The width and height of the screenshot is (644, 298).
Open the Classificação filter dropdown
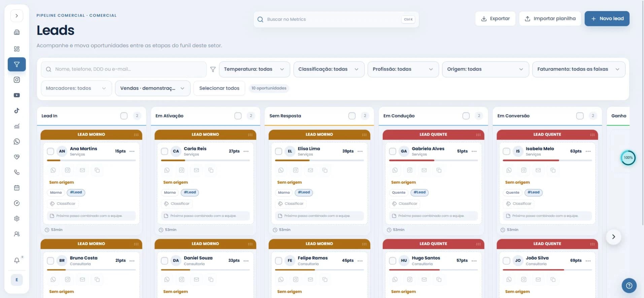point(329,69)
